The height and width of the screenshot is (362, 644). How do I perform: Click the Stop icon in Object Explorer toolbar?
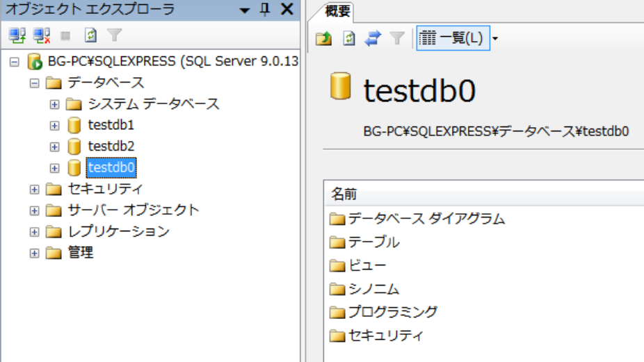[x=65, y=36]
